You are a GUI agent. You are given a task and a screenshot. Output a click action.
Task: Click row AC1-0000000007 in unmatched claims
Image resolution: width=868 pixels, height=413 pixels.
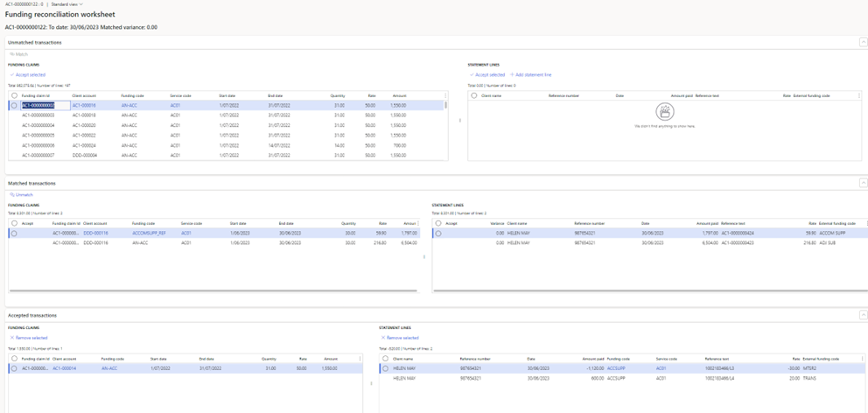click(227, 155)
